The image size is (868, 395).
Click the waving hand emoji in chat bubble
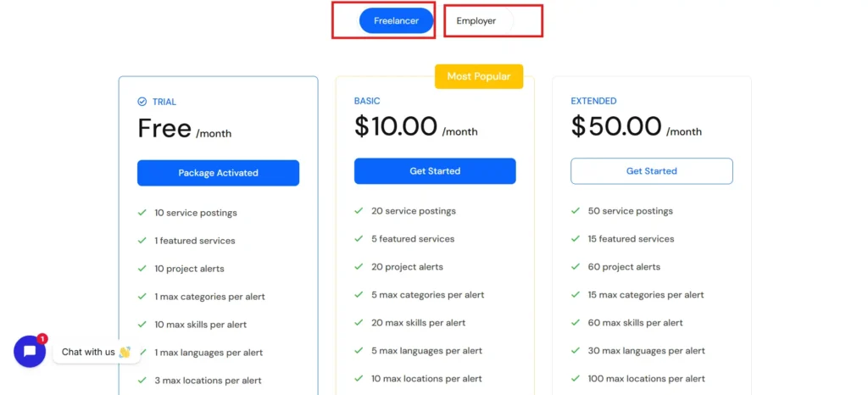[125, 352]
